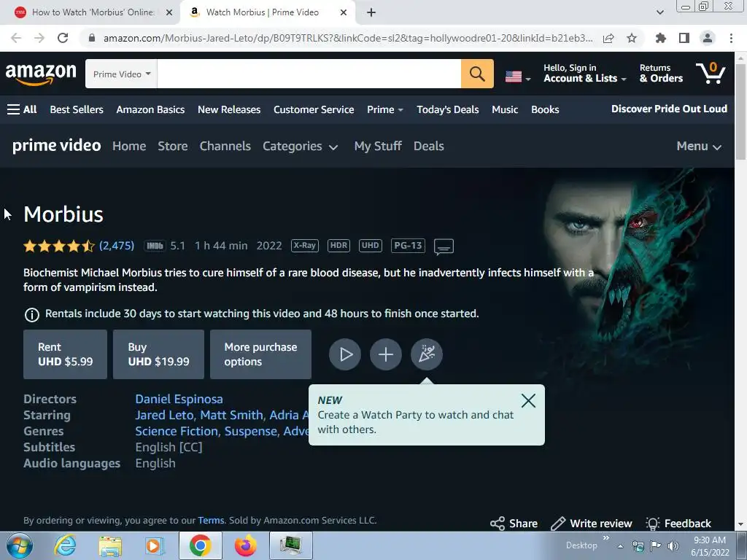Click Today's Deals link
Viewport: 747px width, 560px height.
tap(447, 109)
